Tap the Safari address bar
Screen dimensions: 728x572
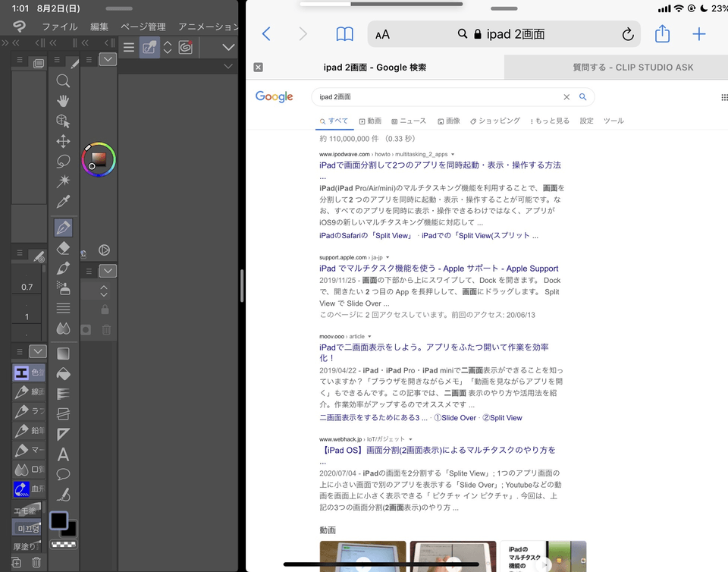pyautogui.click(x=504, y=34)
